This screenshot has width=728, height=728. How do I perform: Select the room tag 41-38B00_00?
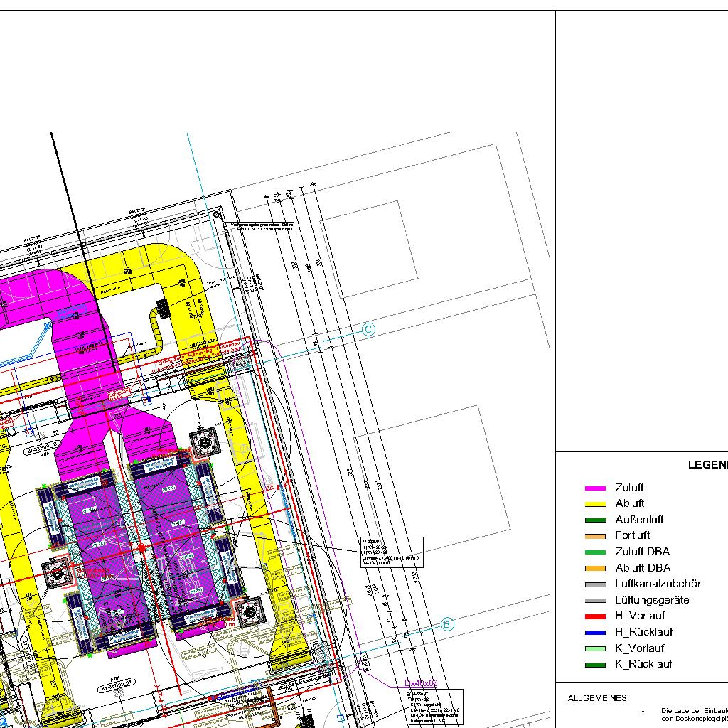(42, 449)
